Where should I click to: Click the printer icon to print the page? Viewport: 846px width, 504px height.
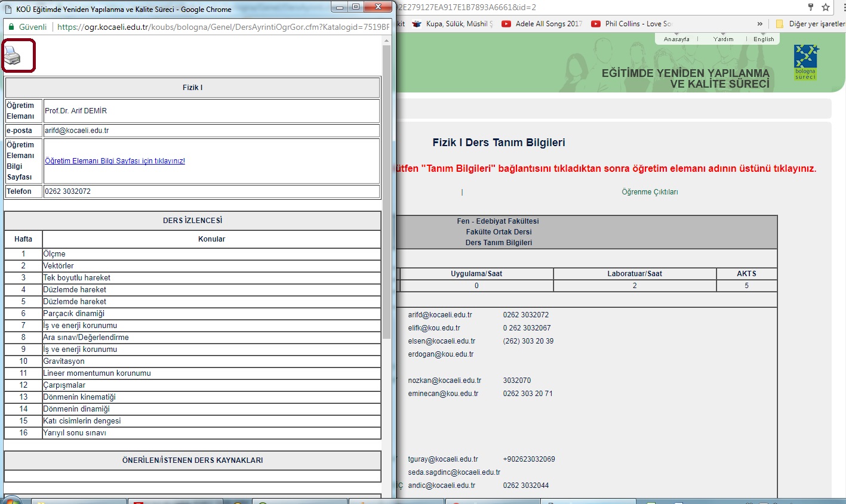(13, 56)
